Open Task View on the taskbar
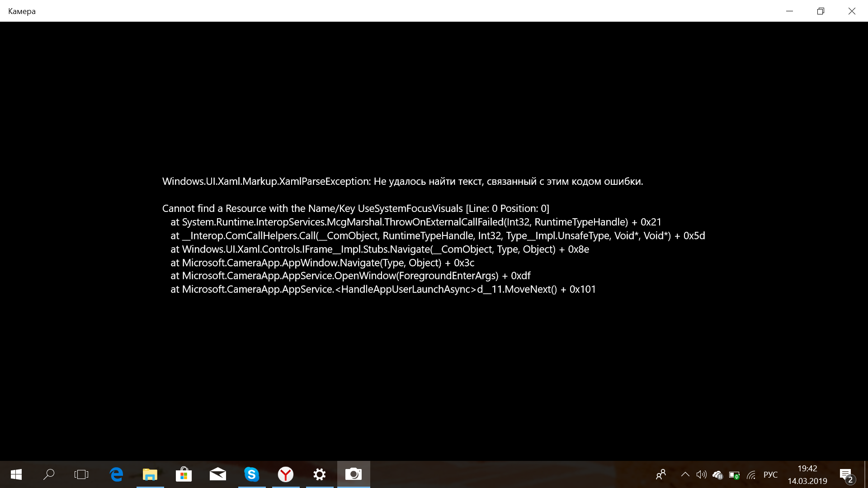This screenshot has height=488, width=868. pyautogui.click(x=81, y=474)
